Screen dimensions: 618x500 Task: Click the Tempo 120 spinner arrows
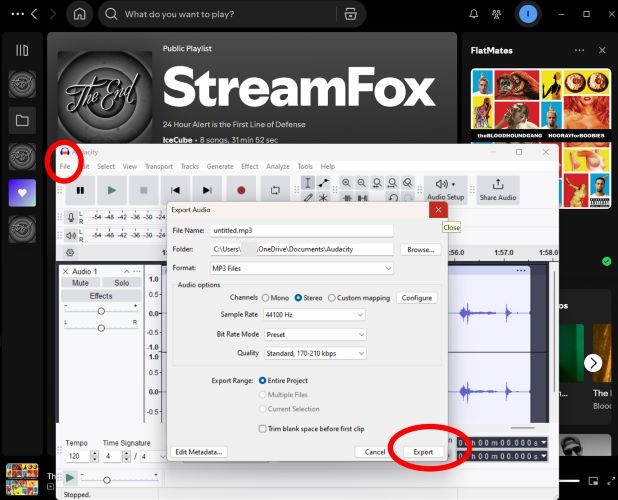point(94,456)
